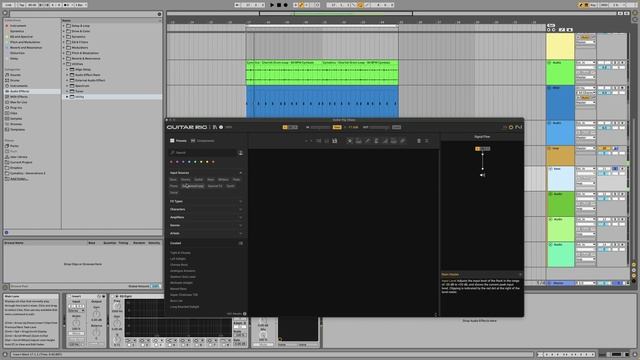
Task: Expand the EQ & Filters folder
Action: tap(64, 42)
